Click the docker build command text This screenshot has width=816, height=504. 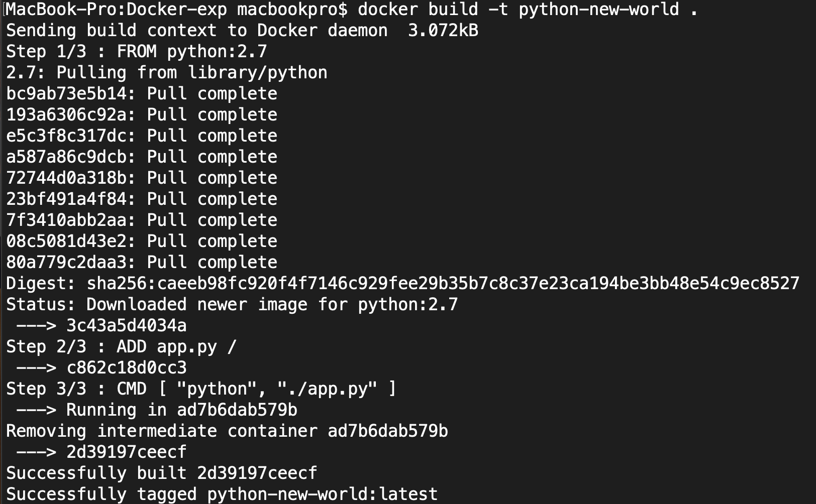(x=418, y=10)
